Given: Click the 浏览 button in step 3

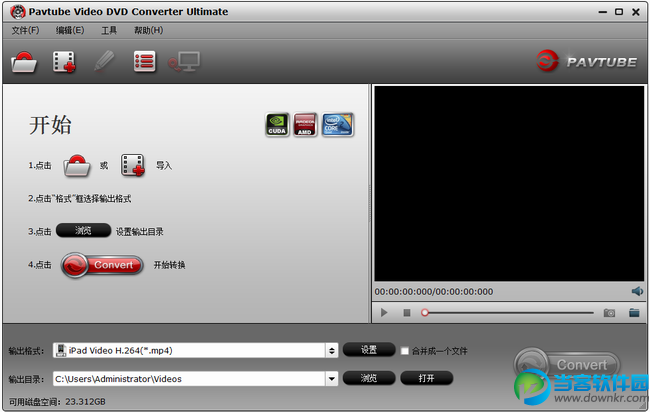Looking at the screenshot, I should point(83,230).
